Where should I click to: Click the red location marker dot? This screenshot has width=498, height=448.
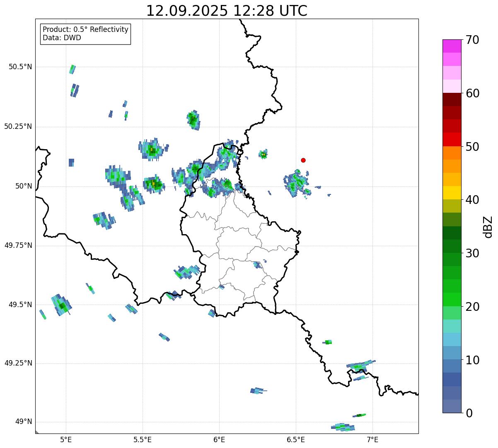[x=303, y=160]
